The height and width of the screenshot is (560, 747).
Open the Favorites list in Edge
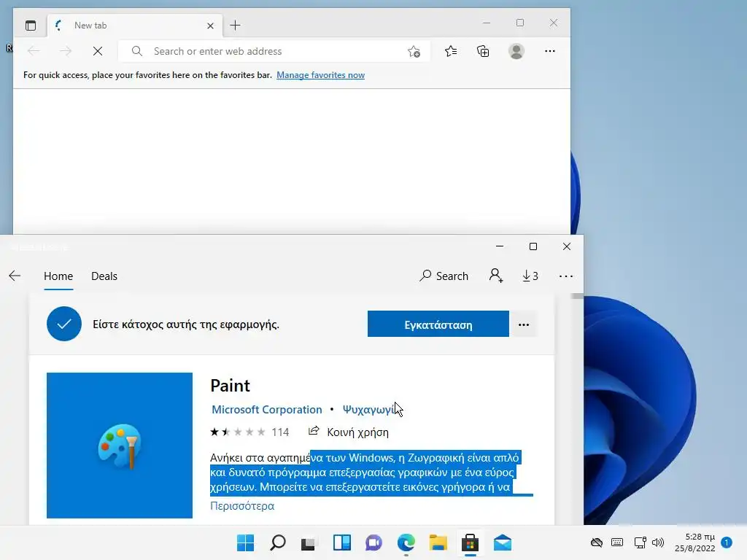[x=451, y=51]
